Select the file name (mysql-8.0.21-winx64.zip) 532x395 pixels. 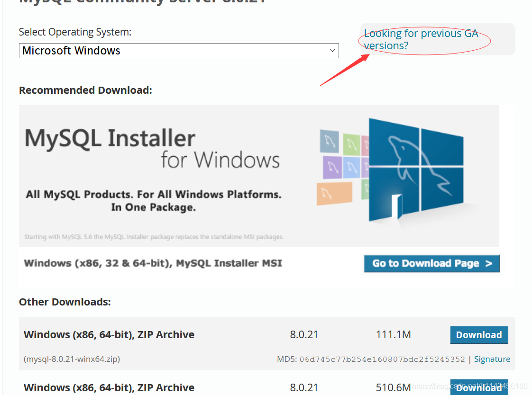[72, 359]
